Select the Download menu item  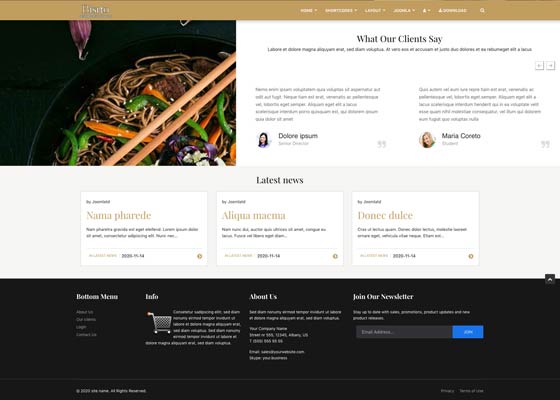tap(452, 10)
